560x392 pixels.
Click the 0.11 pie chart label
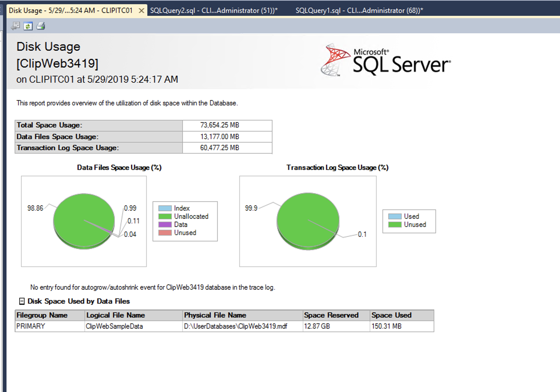click(x=134, y=221)
